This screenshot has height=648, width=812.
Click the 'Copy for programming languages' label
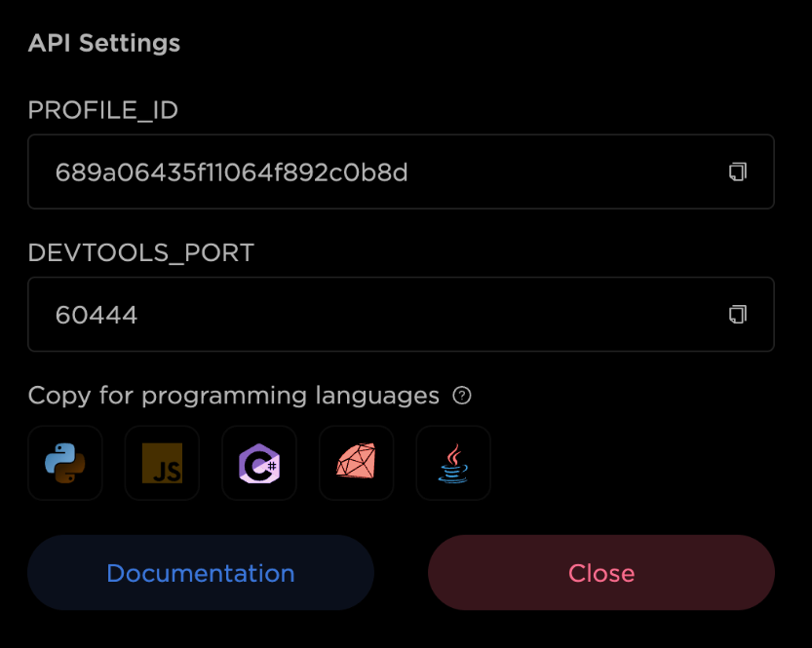234,396
